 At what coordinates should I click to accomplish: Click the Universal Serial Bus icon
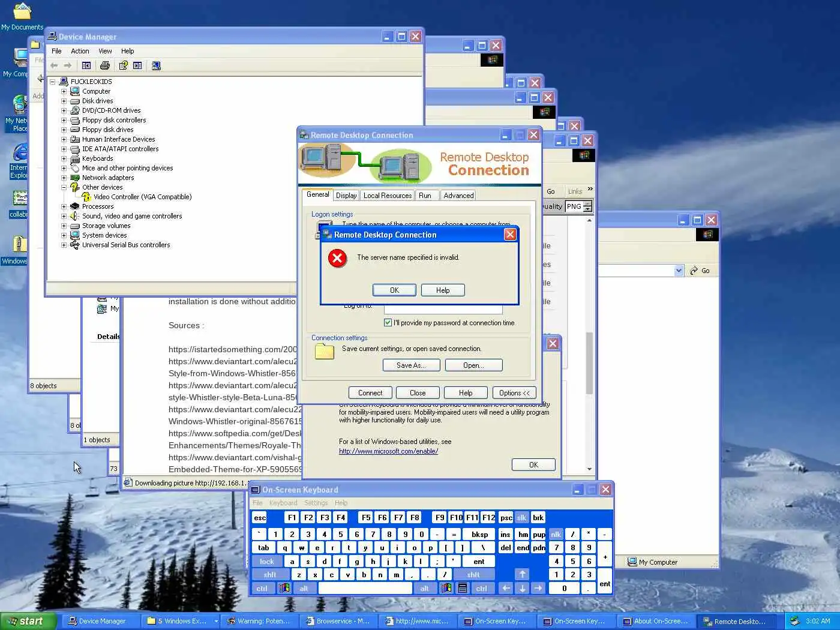pyautogui.click(x=75, y=245)
